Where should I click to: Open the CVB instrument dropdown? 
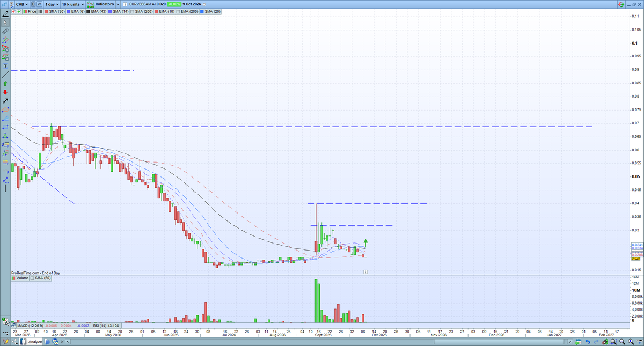[x=21, y=4]
